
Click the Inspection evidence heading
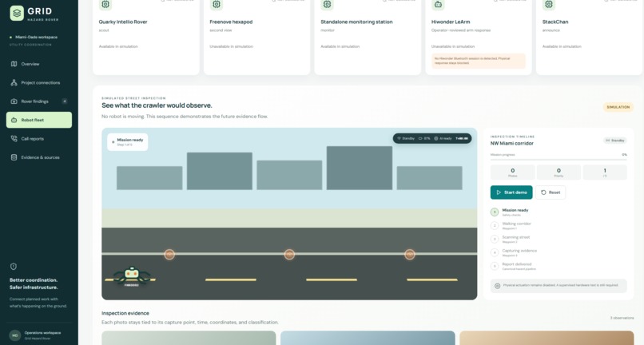[x=125, y=313]
